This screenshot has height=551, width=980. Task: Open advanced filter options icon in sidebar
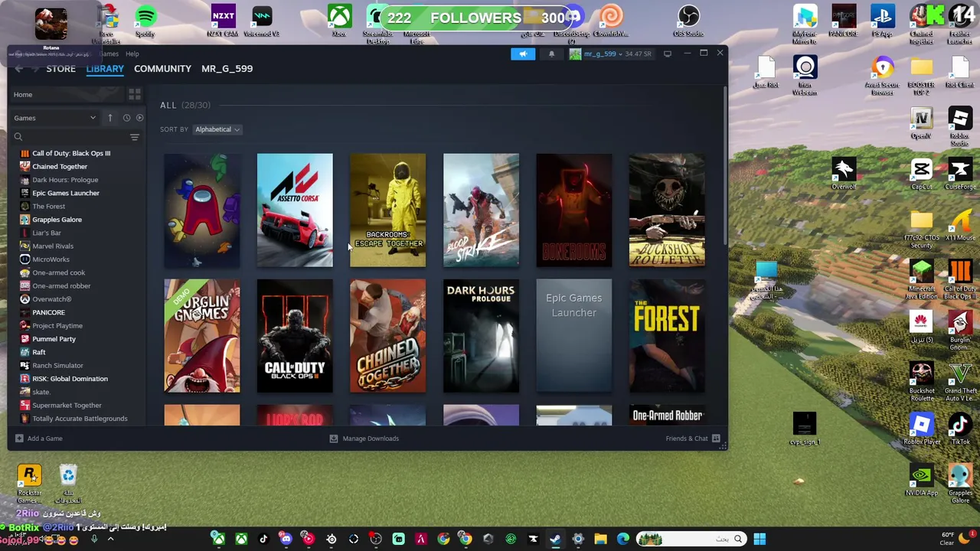(x=134, y=137)
